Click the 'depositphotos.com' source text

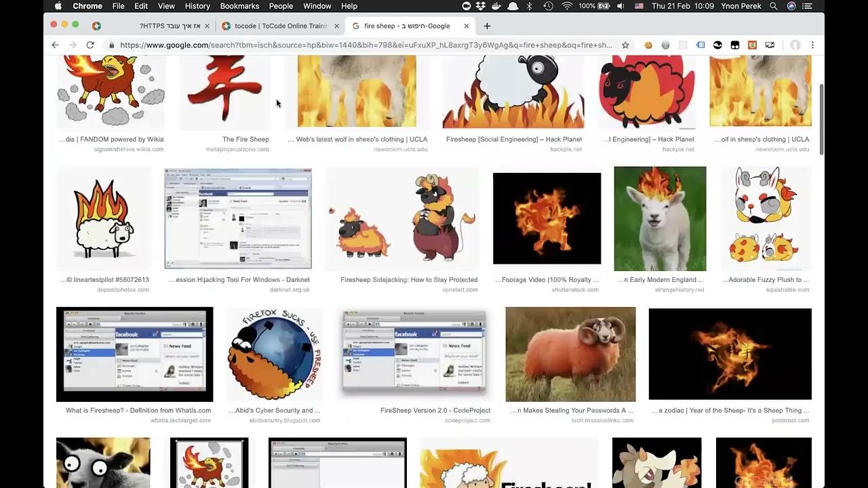click(123, 289)
